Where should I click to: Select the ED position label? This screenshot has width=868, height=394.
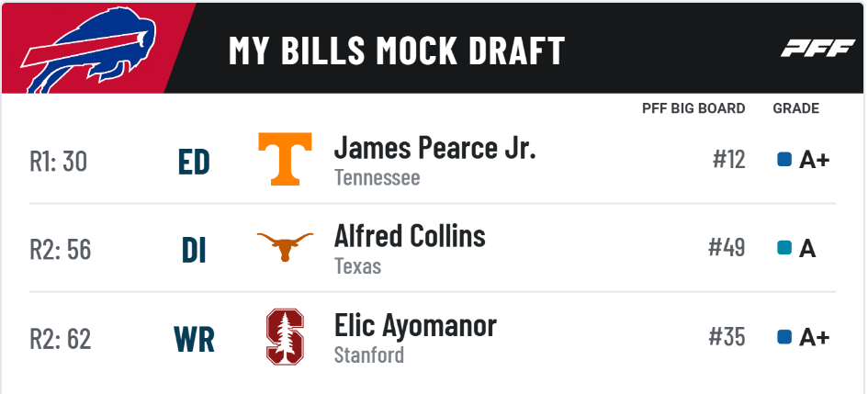coord(194,163)
